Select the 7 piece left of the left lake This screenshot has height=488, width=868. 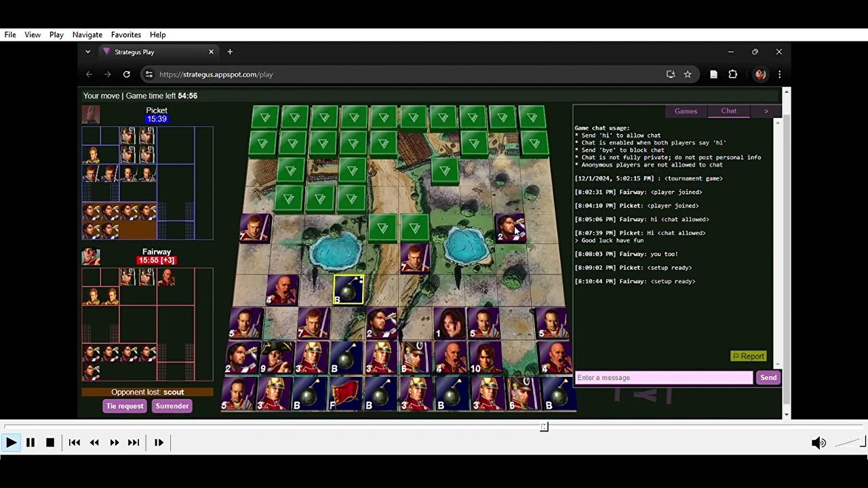tap(254, 228)
